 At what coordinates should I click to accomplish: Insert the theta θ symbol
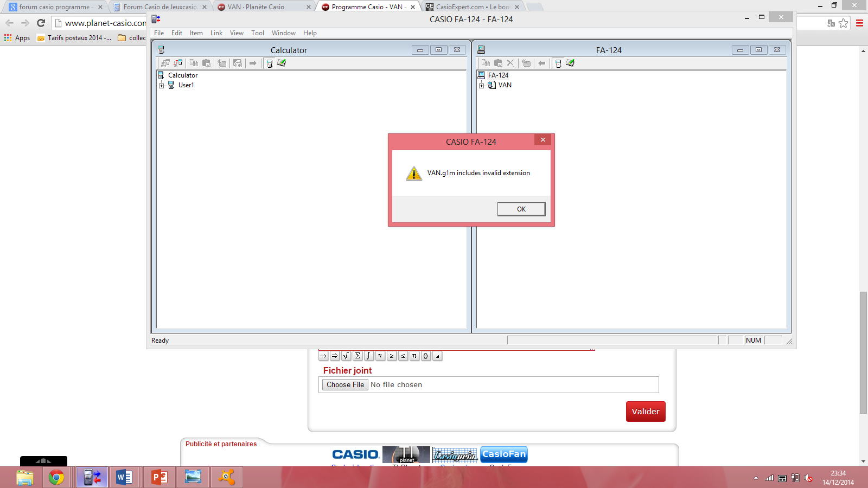426,356
